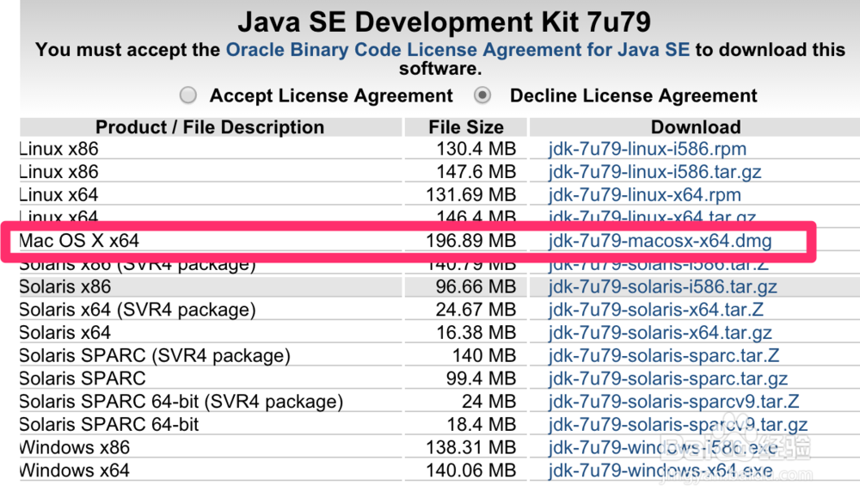Download jdk-7u79-solaris-x64.tar.Z file

pyautogui.click(x=656, y=310)
